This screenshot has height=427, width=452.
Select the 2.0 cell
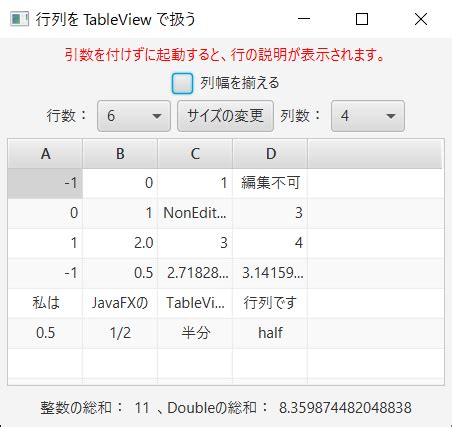120,243
